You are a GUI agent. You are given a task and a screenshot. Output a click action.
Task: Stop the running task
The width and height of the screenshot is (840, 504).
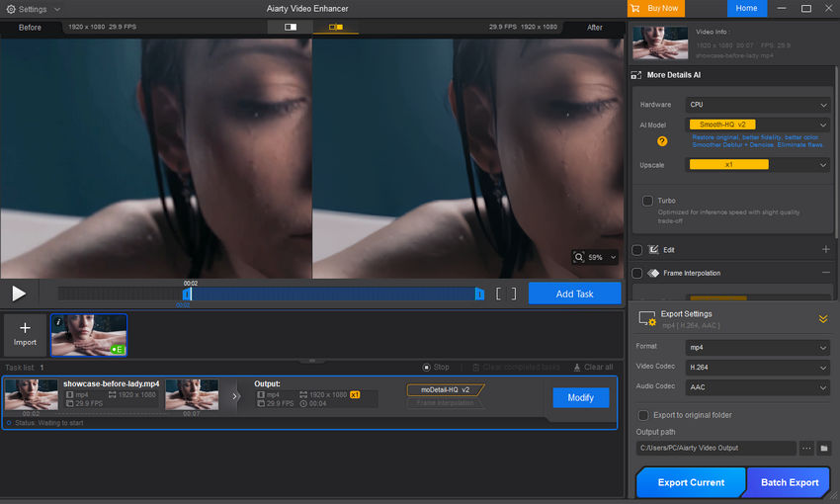[436, 367]
